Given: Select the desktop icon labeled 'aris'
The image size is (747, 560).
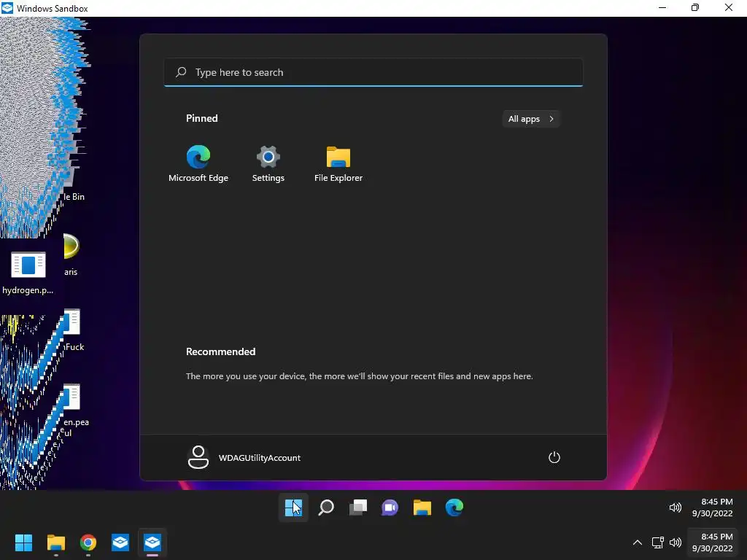Looking at the screenshot, I should click(x=71, y=254).
